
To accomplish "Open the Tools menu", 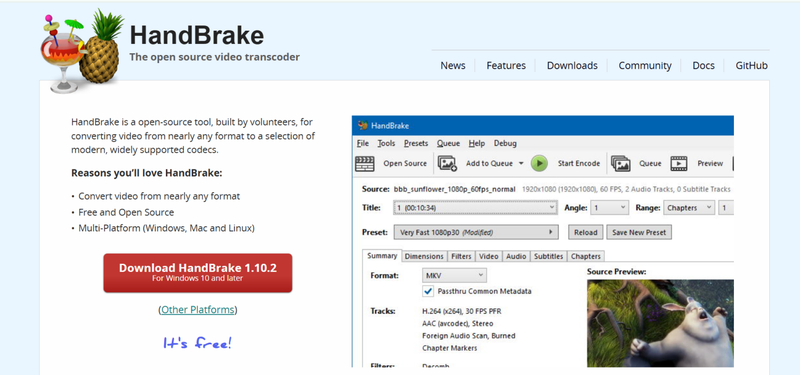I will pyautogui.click(x=386, y=143).
